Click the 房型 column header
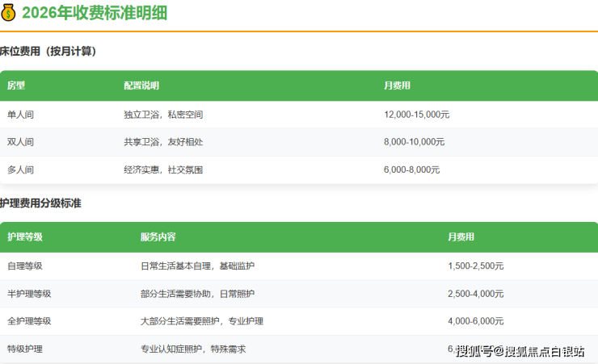598x364 pixels. (x=16, y=86)
